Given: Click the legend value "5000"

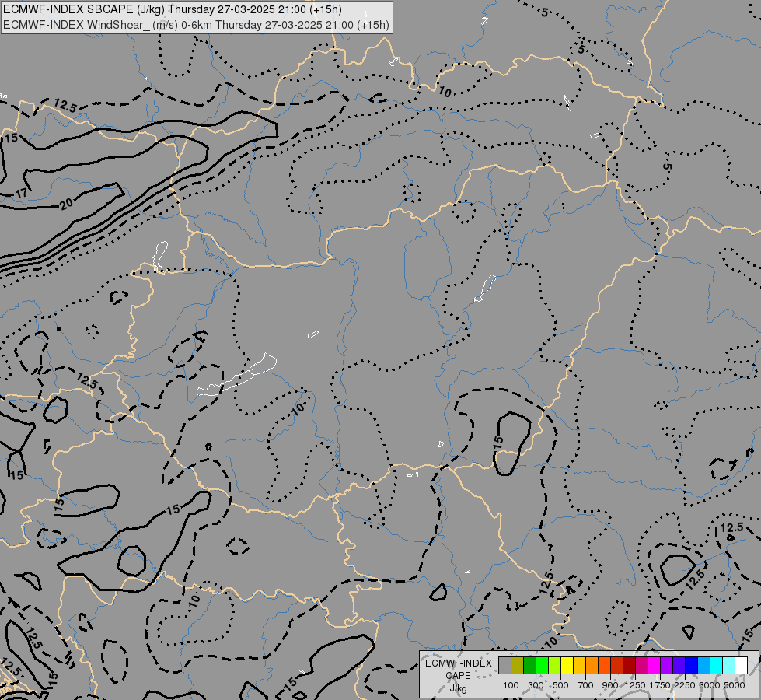Looking at the screenshot, I should pos(735,685).
